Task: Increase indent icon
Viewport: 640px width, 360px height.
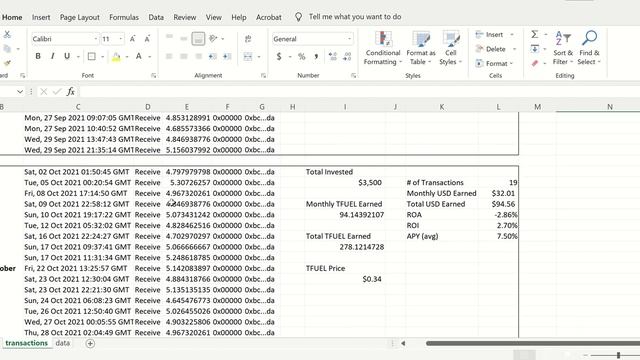Action: click(x=227, y=56)
